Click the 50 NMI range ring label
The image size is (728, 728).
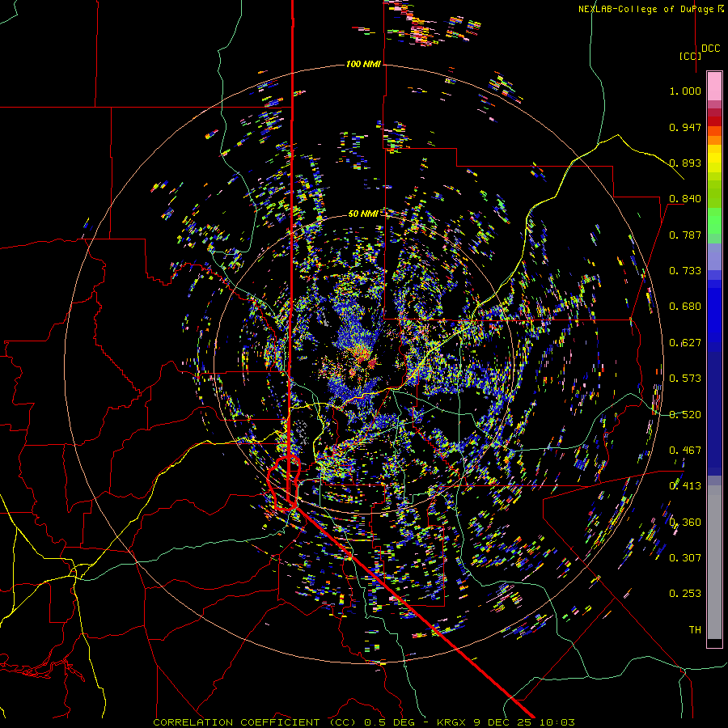362,214
